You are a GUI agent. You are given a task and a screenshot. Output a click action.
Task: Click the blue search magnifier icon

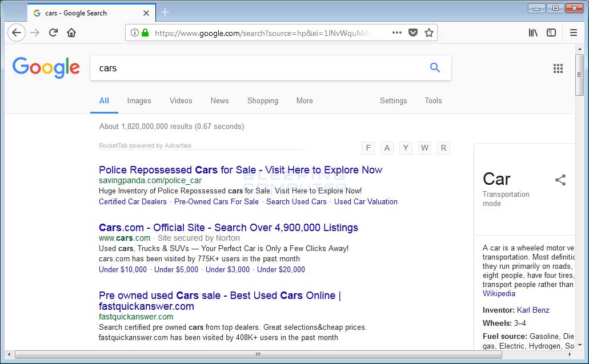[435, 68]
